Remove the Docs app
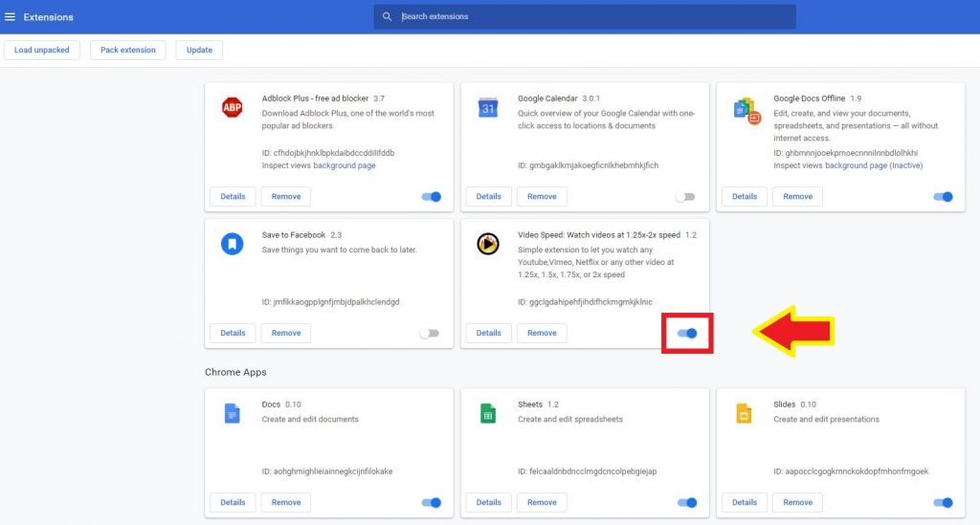 (286, 502)
